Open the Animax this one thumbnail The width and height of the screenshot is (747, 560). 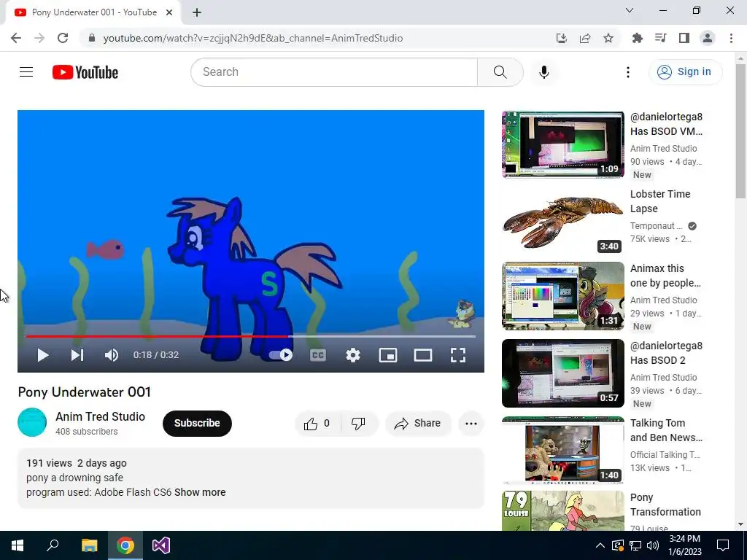[562, 296]
